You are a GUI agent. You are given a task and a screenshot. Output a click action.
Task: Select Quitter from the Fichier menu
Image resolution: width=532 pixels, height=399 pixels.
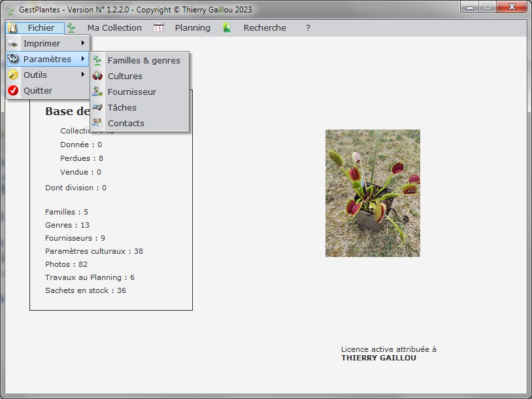click(48, 91)
